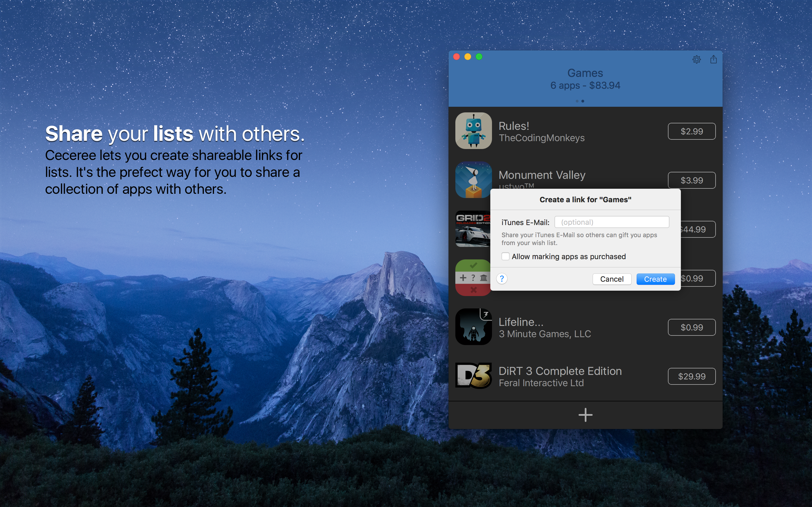Click the DiRT 3 app icon
812x507 pixels.
pyautogui.click(x=473, y=375)
